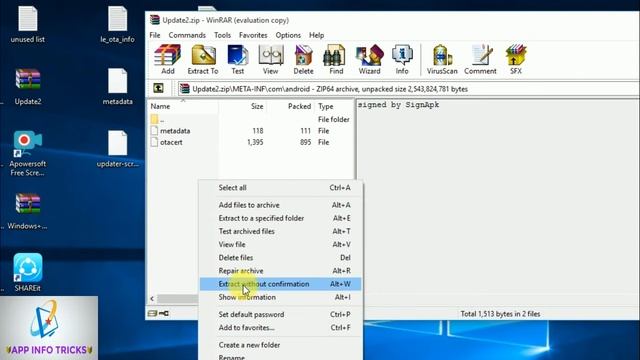Click the horizontal scrollbar left arrow

click(152, 299)
